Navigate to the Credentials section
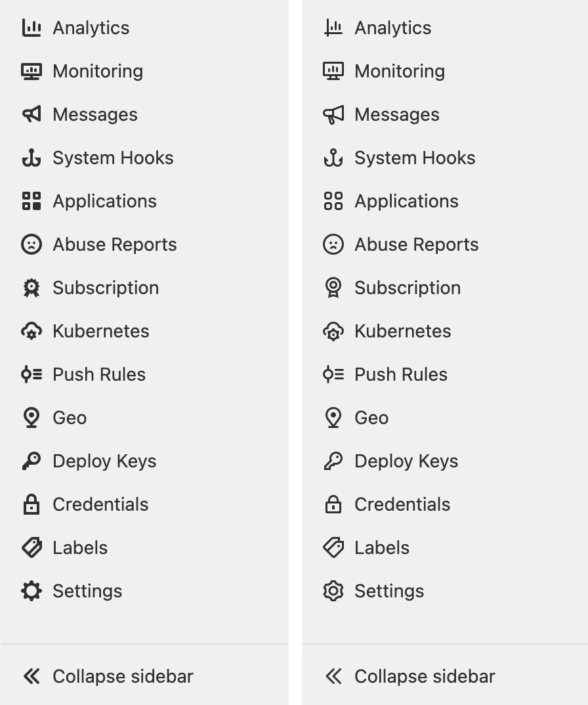The height and width of the screenshot is (705, 588). (100, 504)
